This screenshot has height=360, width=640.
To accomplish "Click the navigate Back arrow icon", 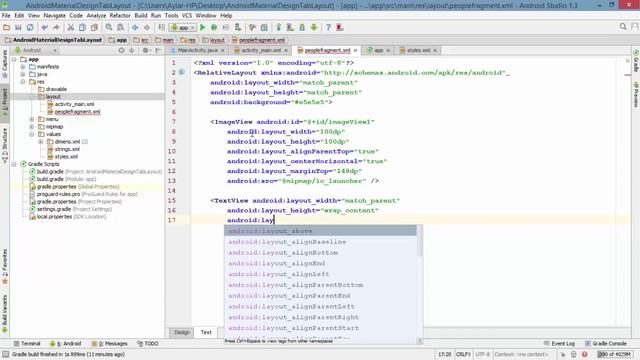I will [x=135, y=27].
